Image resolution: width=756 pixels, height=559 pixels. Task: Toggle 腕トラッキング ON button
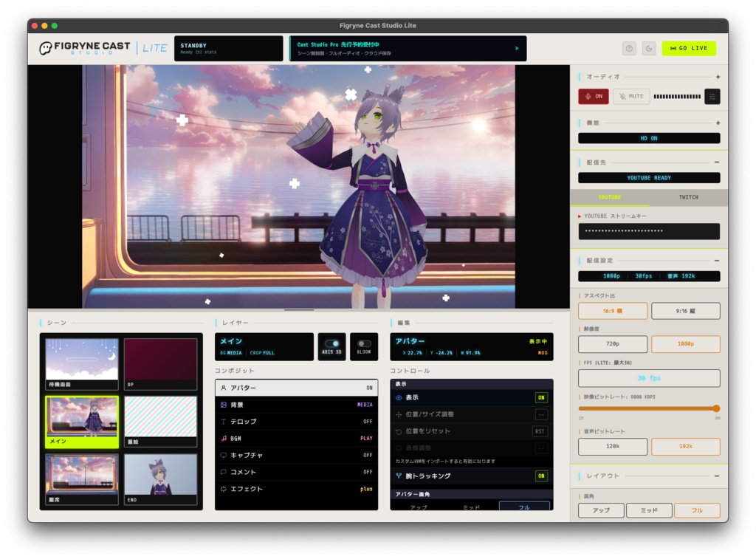pyautogui.click(x=541, y=476)
